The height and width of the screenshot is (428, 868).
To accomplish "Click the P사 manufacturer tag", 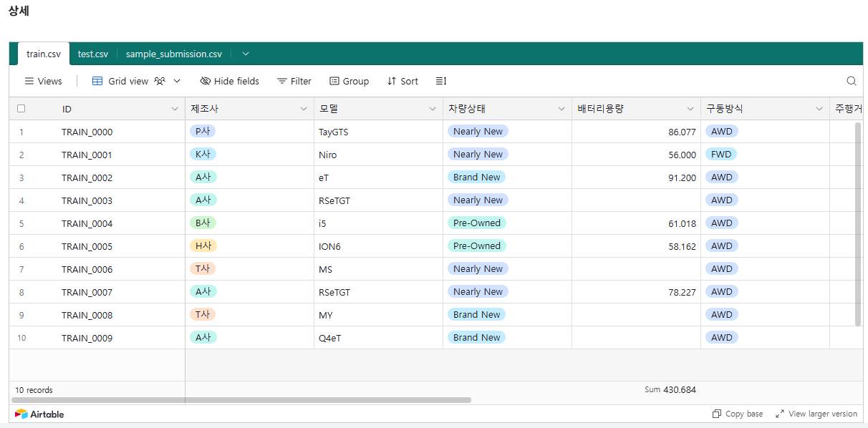I will click(x=203, y=131).
